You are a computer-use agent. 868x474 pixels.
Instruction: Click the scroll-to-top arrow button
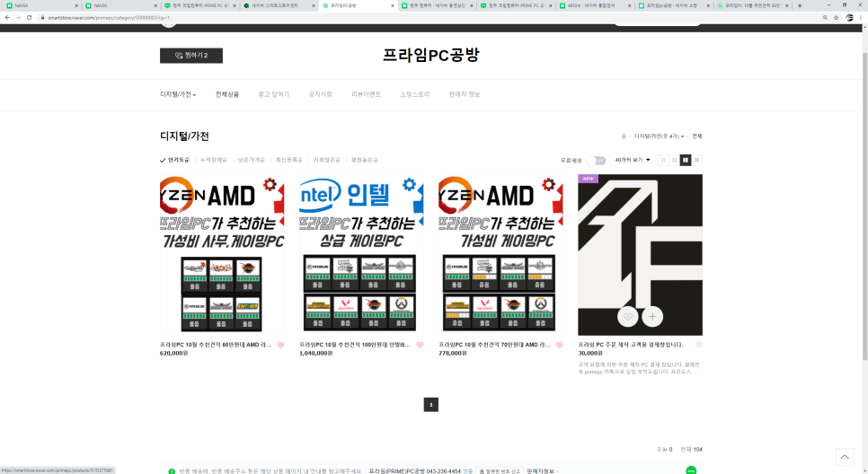pos(845,457)
